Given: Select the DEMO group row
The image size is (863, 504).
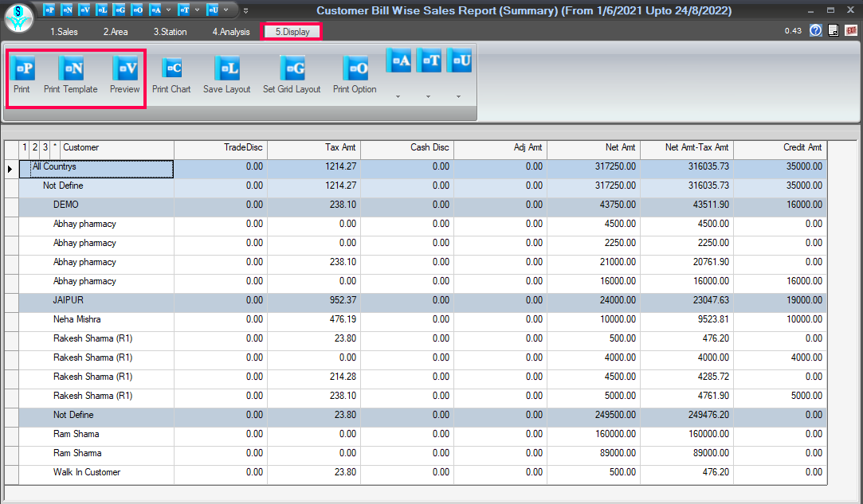Looking at the screenshot, I should coord(422,208).
